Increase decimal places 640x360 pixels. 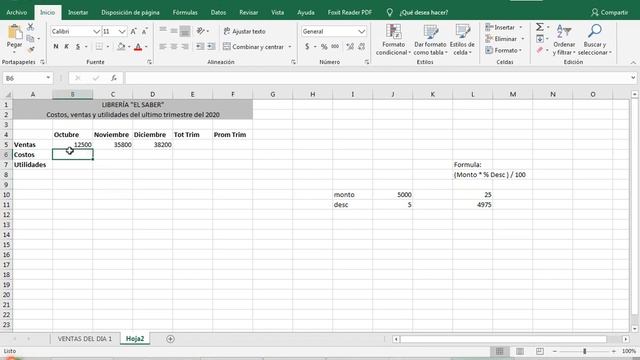[350, 47]
